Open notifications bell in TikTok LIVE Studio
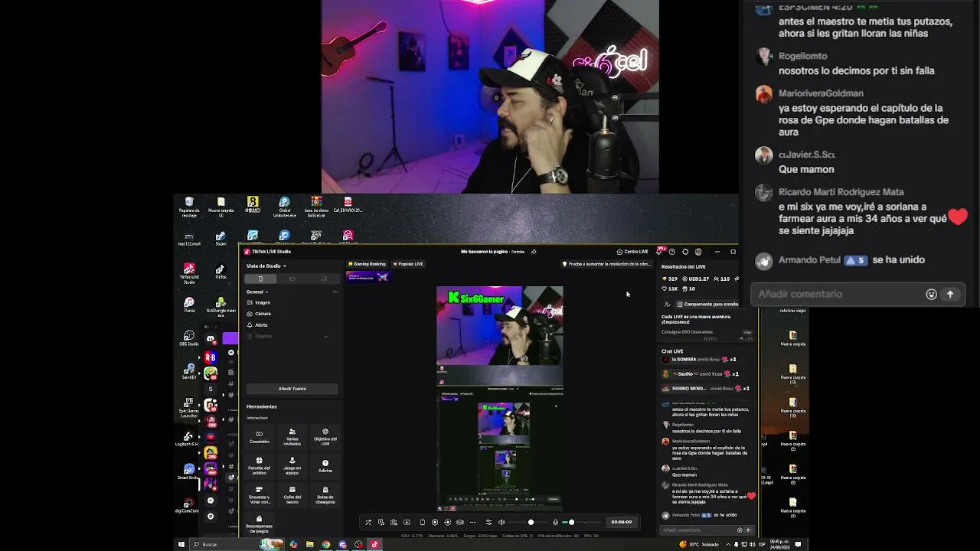This screenshot has height=551, width=980. [660, 251]
